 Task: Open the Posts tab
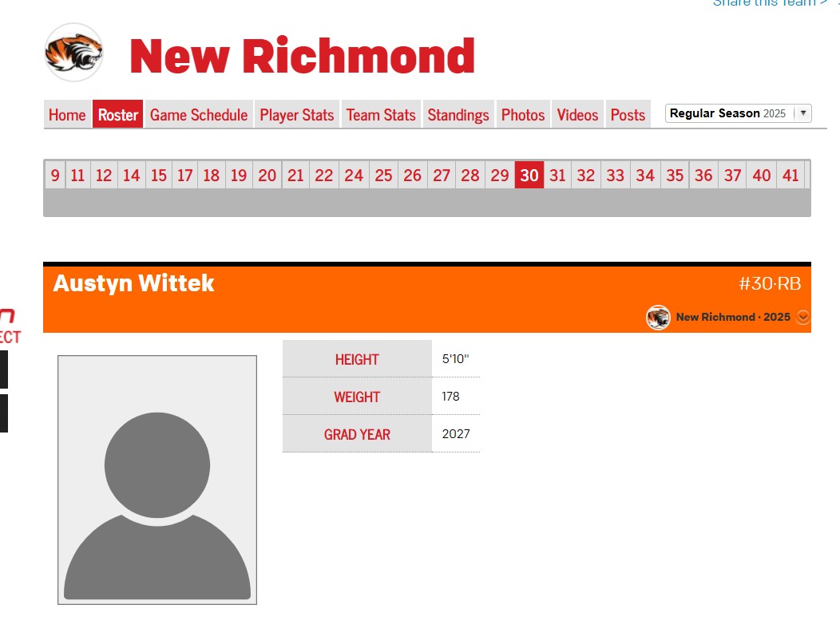628,115
